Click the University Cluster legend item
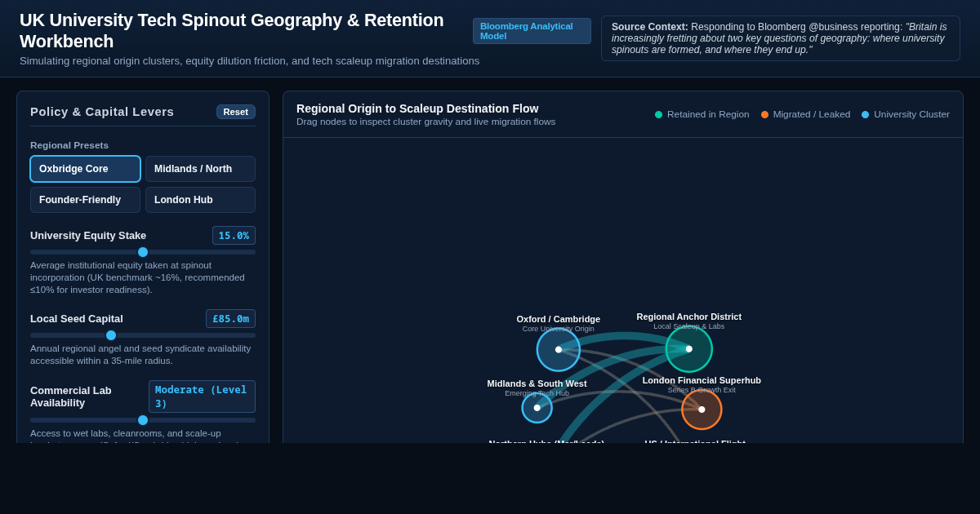 [906, 114]
